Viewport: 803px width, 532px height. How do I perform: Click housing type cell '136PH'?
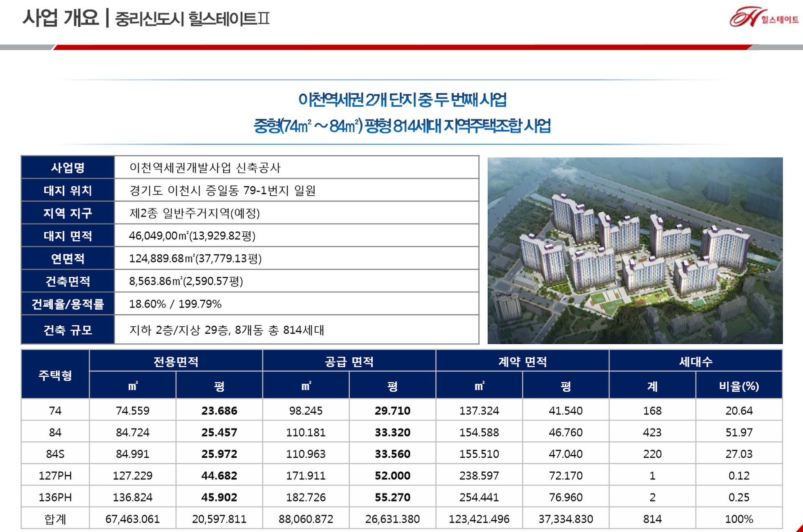point(55,497)
